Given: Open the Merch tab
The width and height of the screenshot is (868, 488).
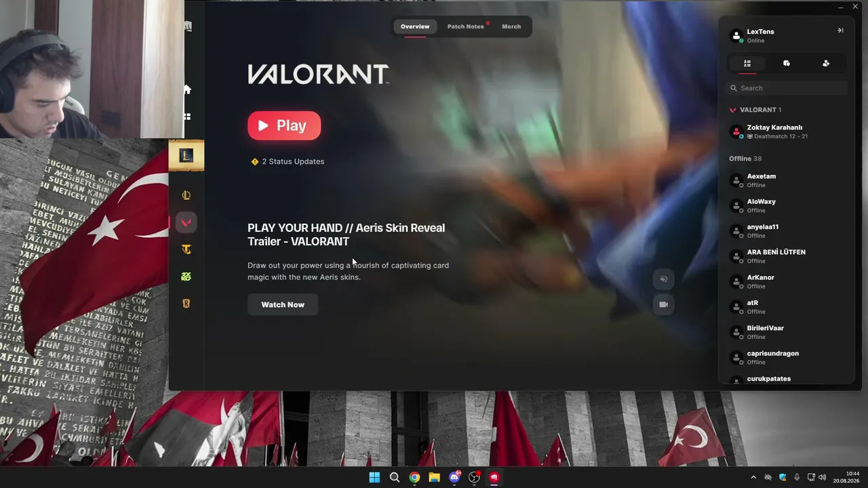Looking at the screenshot, I should coord(511,26).
